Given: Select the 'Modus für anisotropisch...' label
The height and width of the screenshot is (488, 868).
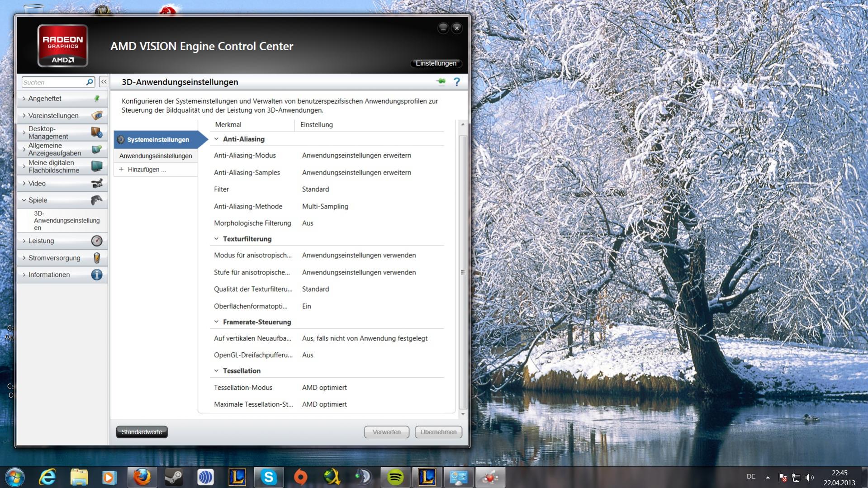Looking at the screenshot, I should (x=253, y=256).
